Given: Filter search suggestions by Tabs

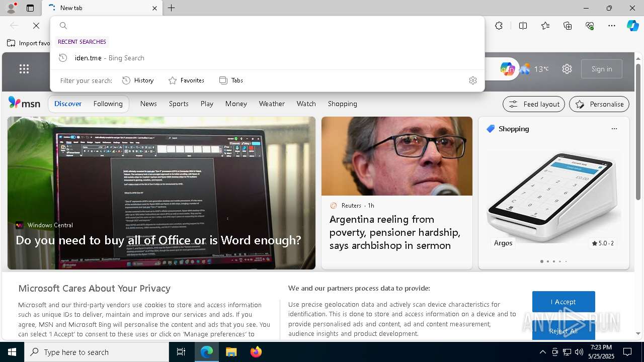Looking at the screenshot, I should click(231, 80).
